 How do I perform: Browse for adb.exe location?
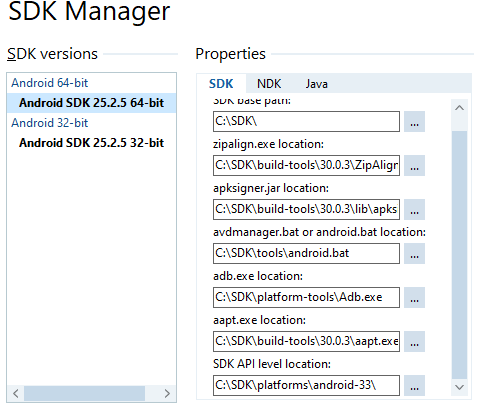pos(414,298)
